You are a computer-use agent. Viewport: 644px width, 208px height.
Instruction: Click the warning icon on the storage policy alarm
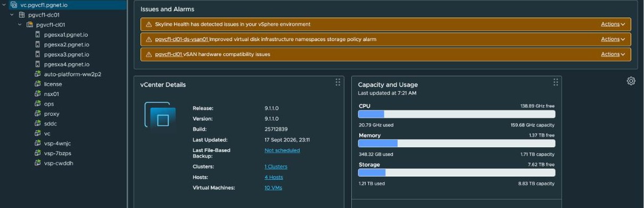click(x=148, y=39)
